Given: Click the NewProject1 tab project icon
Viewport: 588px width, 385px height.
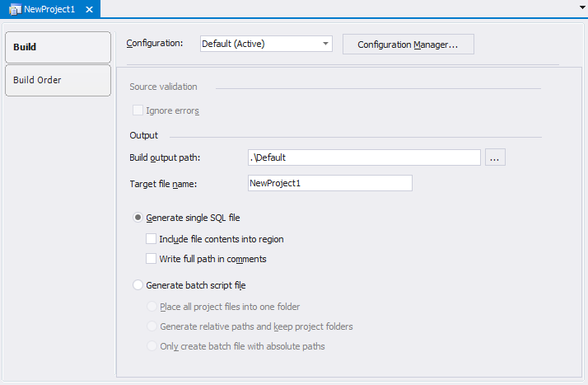Looking at the screenshot, I should 15,9.
